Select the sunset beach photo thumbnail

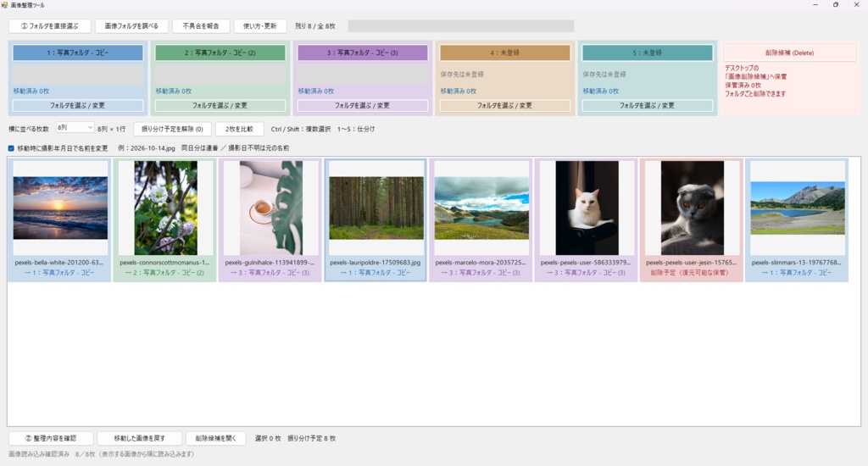pos(60,208)
